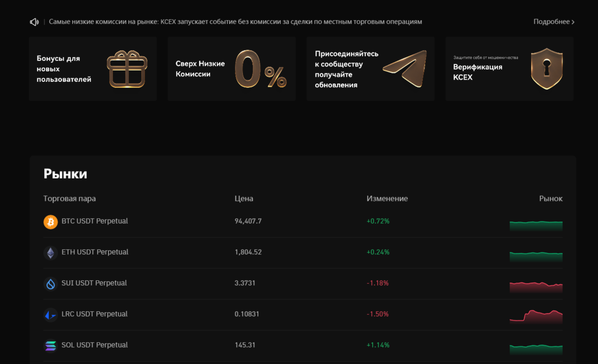This screenshot has width=598, height=364.
Task: Click the golden shield keyhole icon
Action: pyautogui.click(x=547, y=69)
